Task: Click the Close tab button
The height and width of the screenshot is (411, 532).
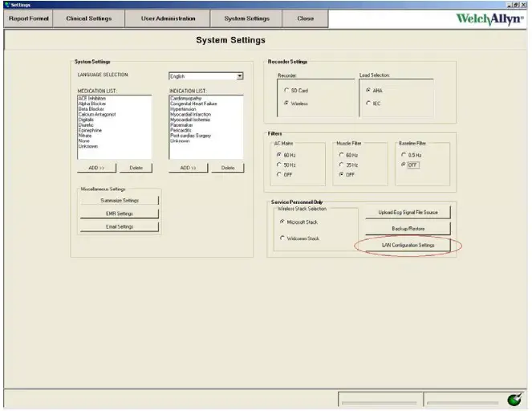Action: [306, 18]
